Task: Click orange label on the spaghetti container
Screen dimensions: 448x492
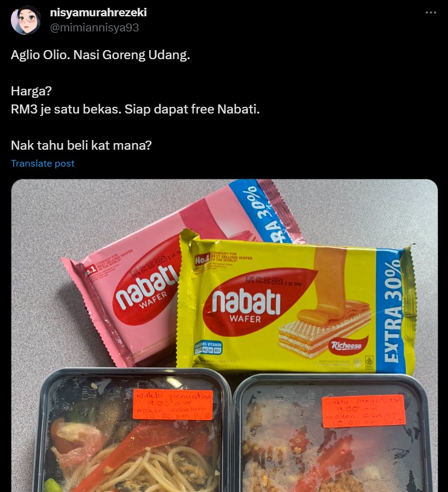Action: tap(173, 404)
